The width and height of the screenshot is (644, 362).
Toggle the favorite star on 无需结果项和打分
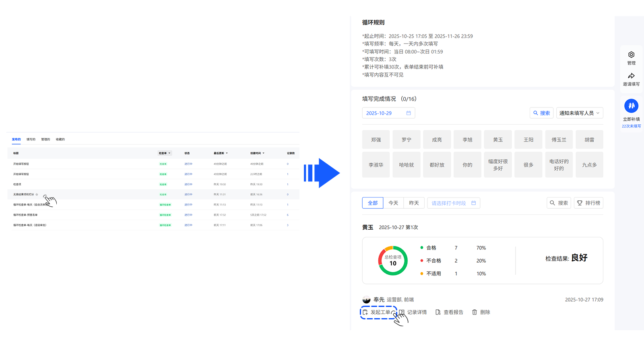click(37, 194)
